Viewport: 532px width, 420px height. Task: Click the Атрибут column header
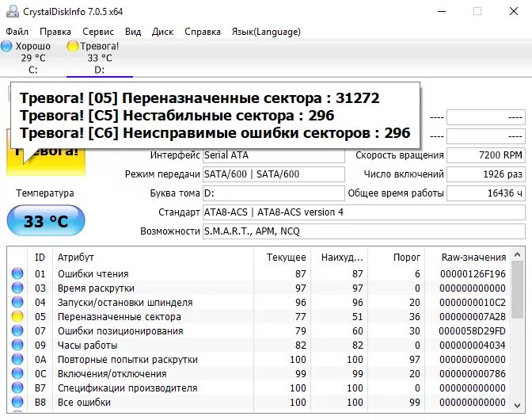(153, 258)
